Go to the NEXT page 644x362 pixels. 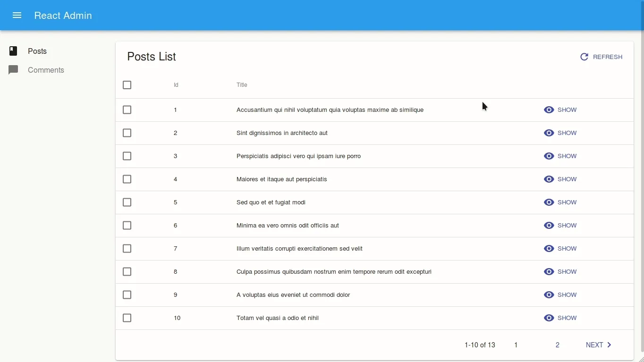tap(599, 345)
